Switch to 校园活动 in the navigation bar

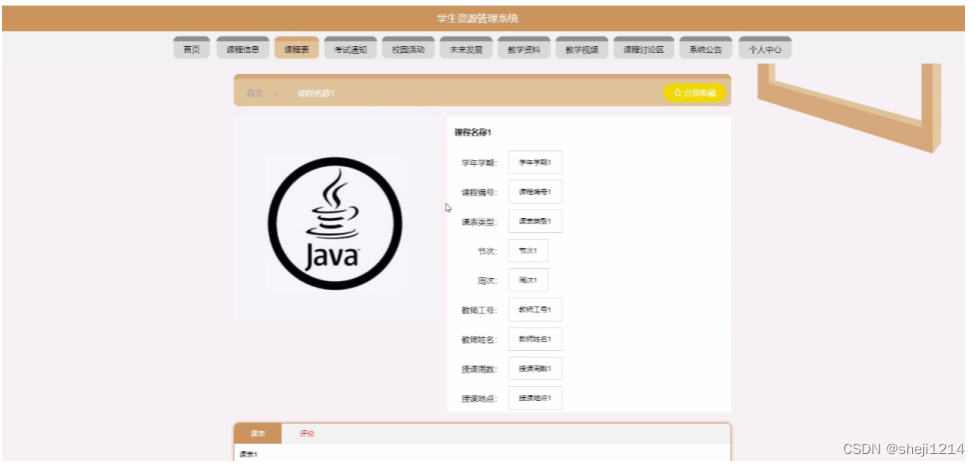point(409,49)
